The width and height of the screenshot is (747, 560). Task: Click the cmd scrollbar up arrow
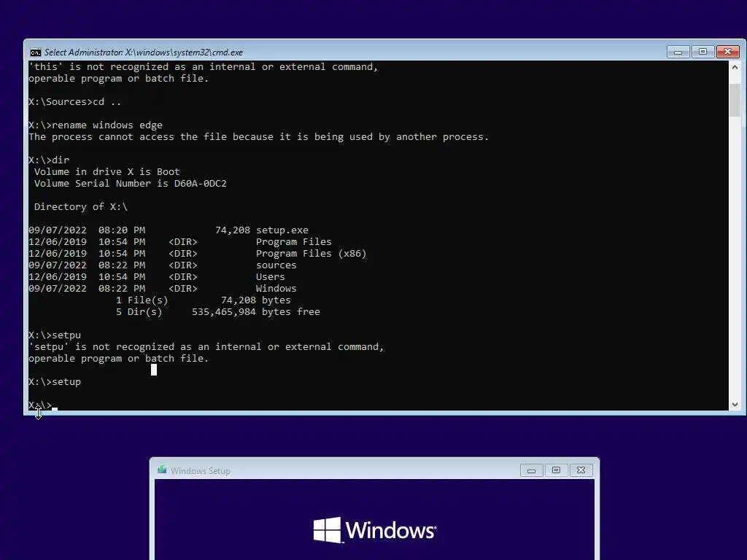point(735,67)
